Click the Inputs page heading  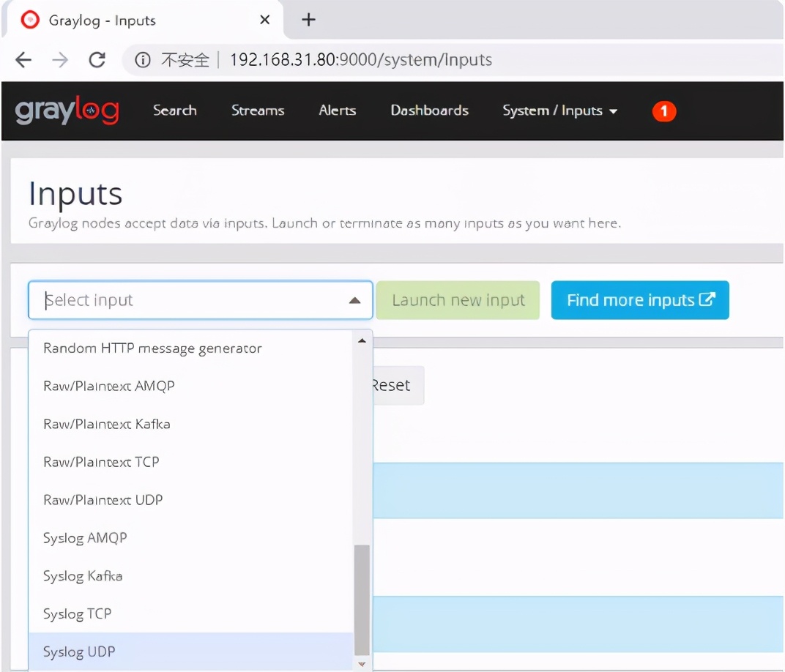(x=75, y=194)
